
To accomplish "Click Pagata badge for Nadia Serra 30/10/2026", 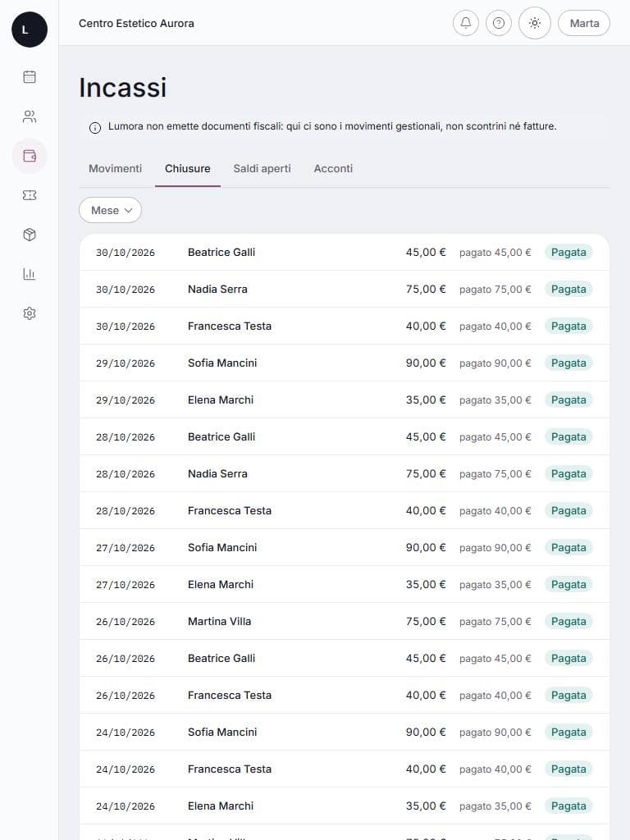I will [568, 290].
